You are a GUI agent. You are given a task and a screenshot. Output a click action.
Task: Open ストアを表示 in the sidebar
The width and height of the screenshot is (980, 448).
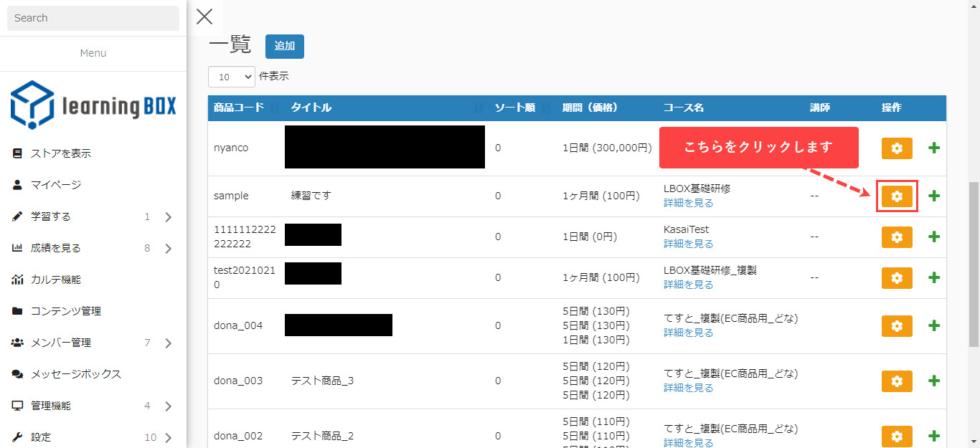[x=60, y=153]
